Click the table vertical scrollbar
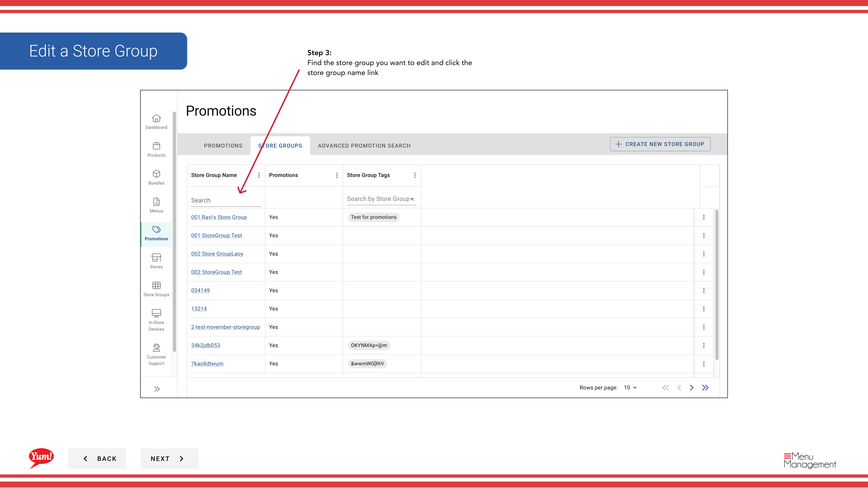Image resolution: width=868 pixels, height=488 pixels. tap(717, 285)
